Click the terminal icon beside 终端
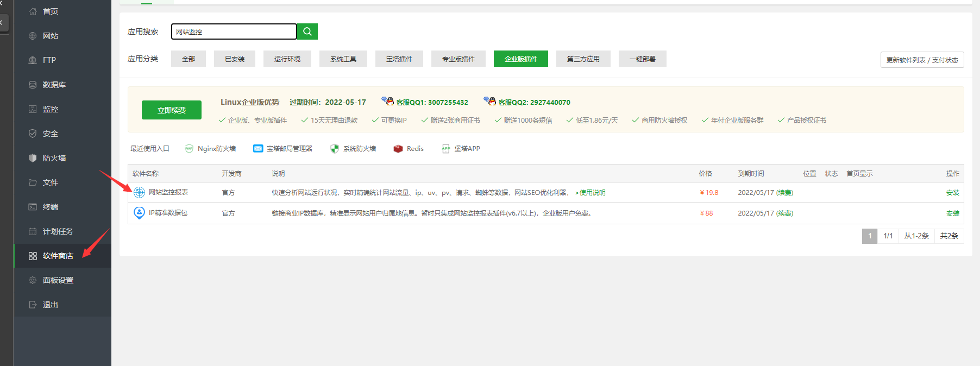 33,207
